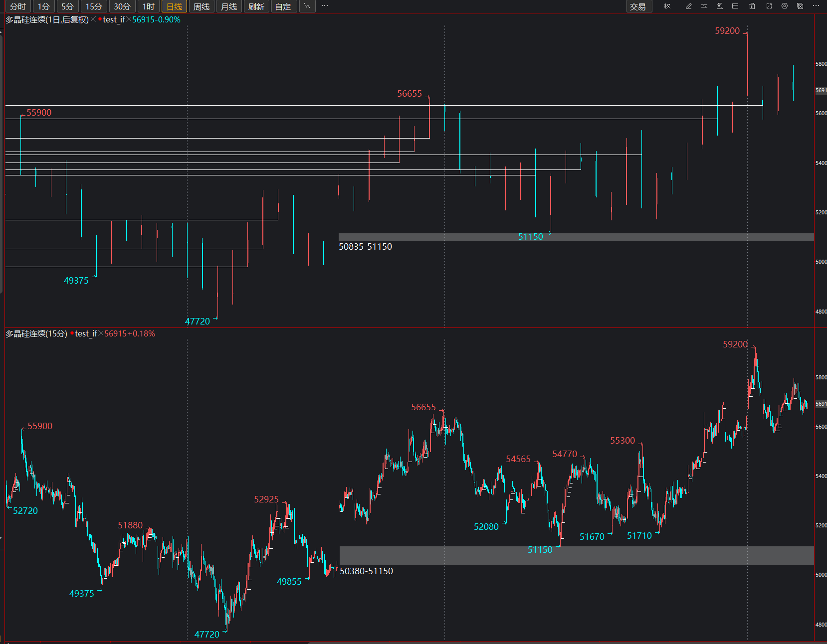The height and width of the screenshot is (644, 827).
Task: Open the sliders settings icon in toolbar
Action: (704, 6)
